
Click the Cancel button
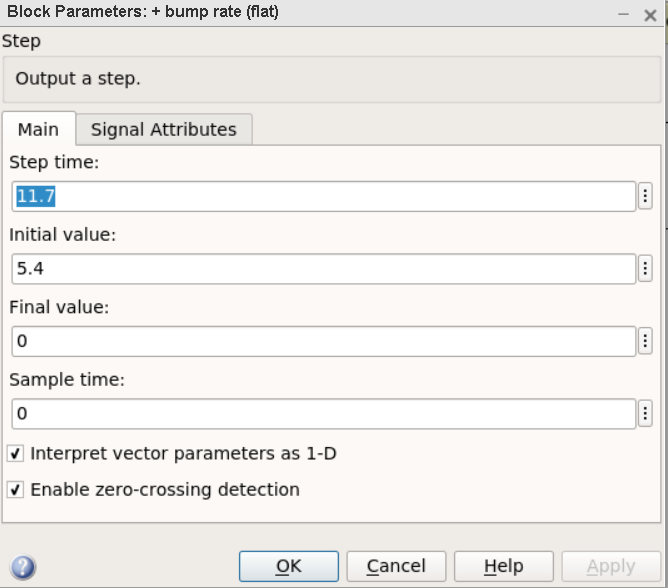[396, 566]
